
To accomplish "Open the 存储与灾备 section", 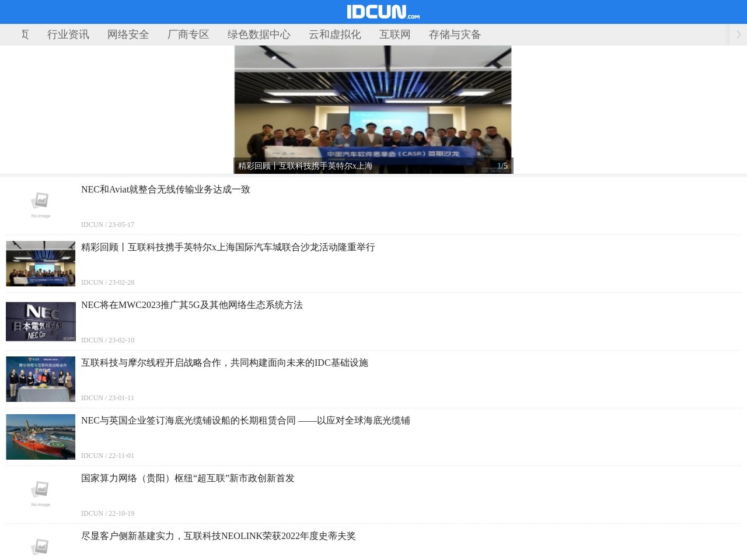I will point(454,34).
